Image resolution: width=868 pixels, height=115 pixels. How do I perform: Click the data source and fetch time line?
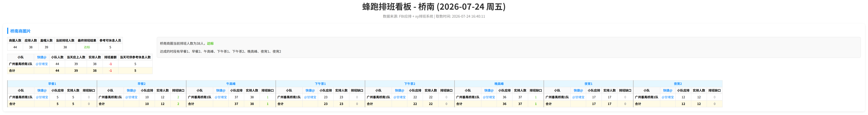click(x=434, y=16)
